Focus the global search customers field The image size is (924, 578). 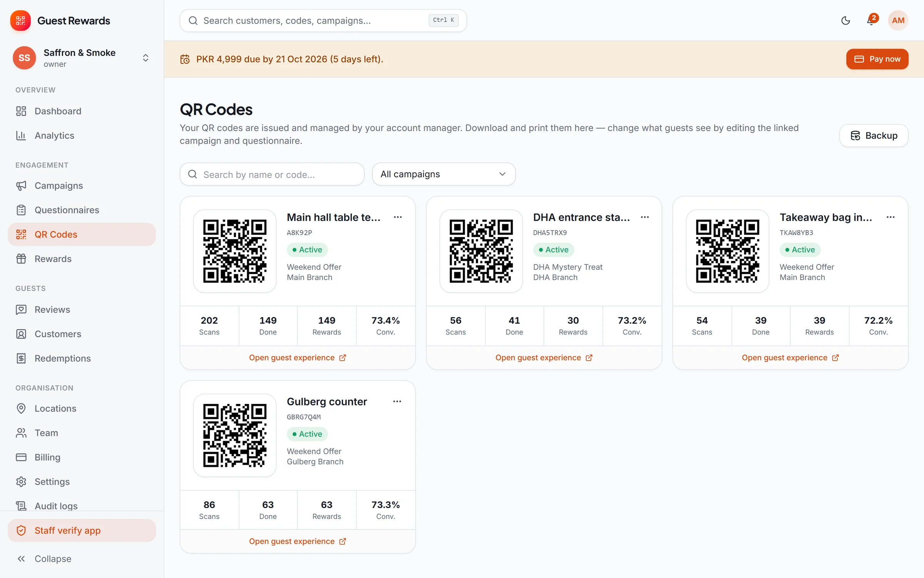(323, 20)
